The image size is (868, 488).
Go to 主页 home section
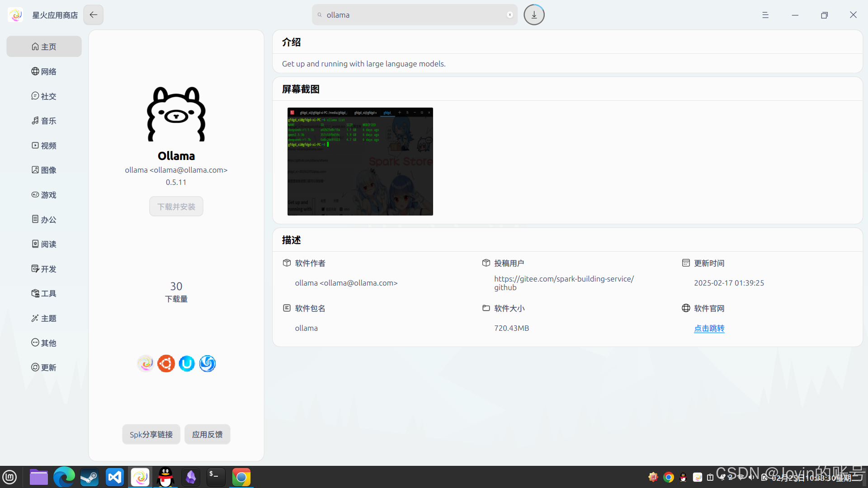coord(44,47)
